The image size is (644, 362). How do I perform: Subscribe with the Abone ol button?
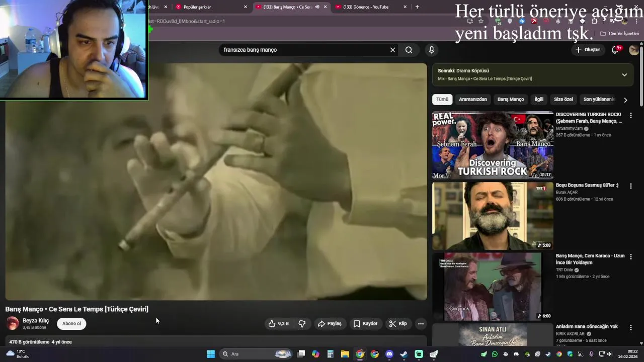coord(71,324)
